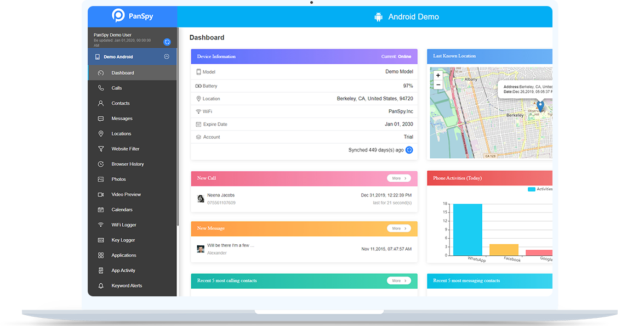Click the Keyword Alerts bell icon
This screenshot has width=644, height=326.
coord(101,286)
